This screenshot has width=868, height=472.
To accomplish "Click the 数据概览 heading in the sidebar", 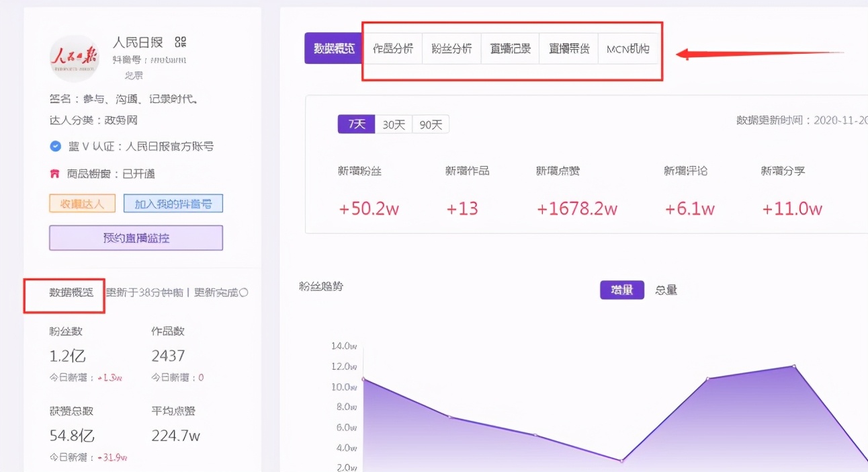I will pos(71,292).
